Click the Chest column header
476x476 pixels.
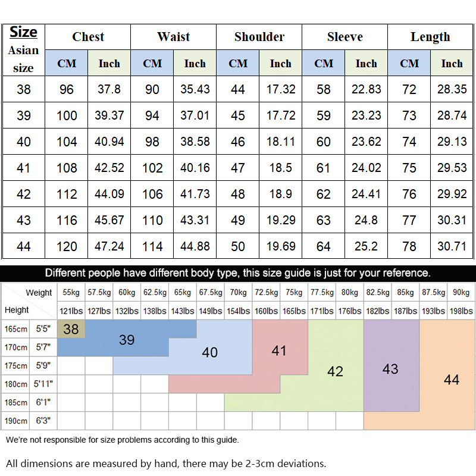(x=87, y=37)
